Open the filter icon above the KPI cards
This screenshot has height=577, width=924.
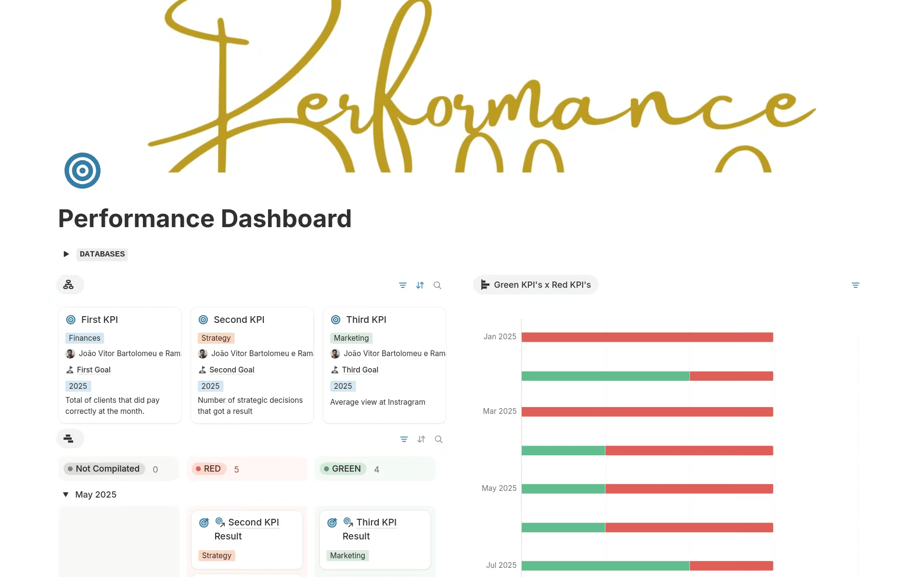coord(403,285)
